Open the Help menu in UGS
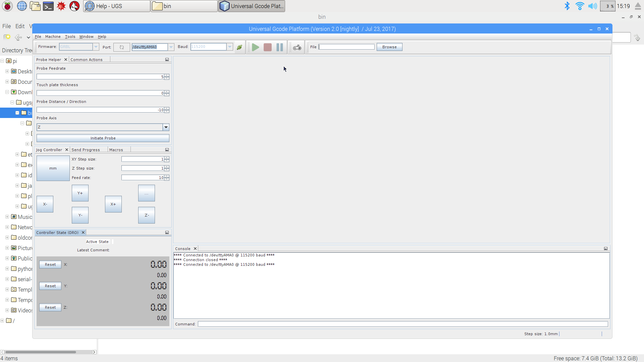The image size is (644, 362). (102, 37)
